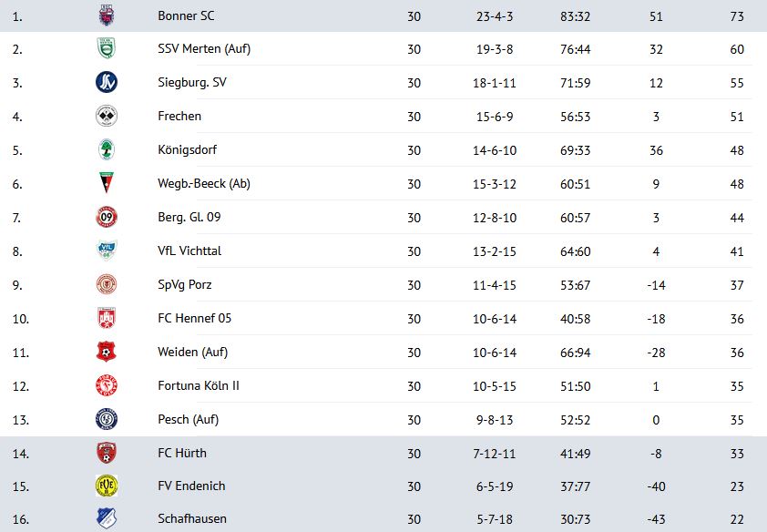Viewport: 767px width, 532px height.
Task: Click the Bonner SC club crest
Action: click(x=107, y=15)
